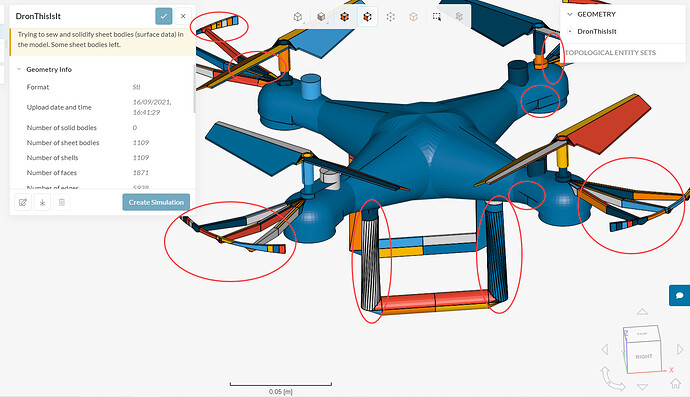Delete geometry with the trash icon

pyautogui.click(x=62, y=202)
